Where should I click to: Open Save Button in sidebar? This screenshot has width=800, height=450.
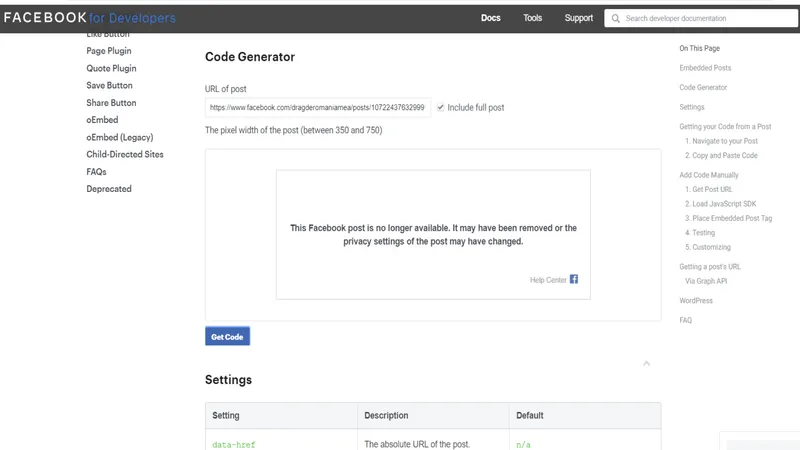click(109, 85)
